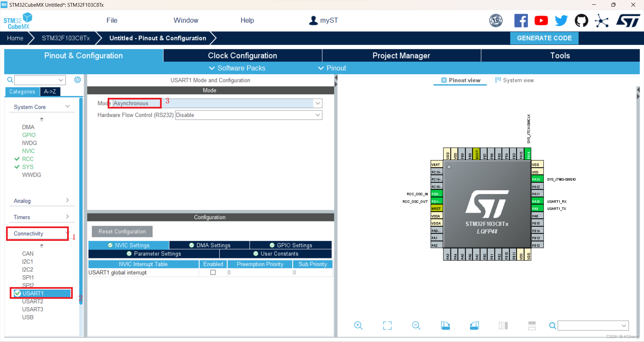Click the GENERATE CODE button
The height and width of the screenshot is (342, 644).
[544, 38]
